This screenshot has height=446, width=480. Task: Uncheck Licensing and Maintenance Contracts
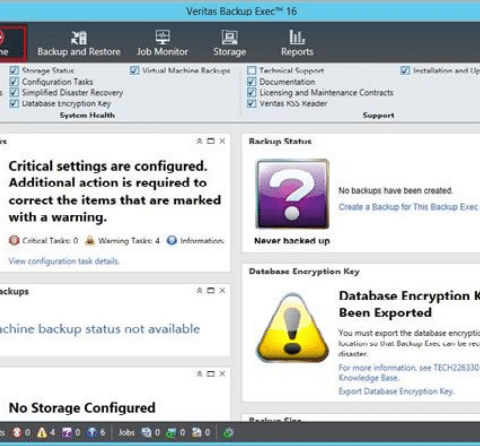[x=252, y=92]
